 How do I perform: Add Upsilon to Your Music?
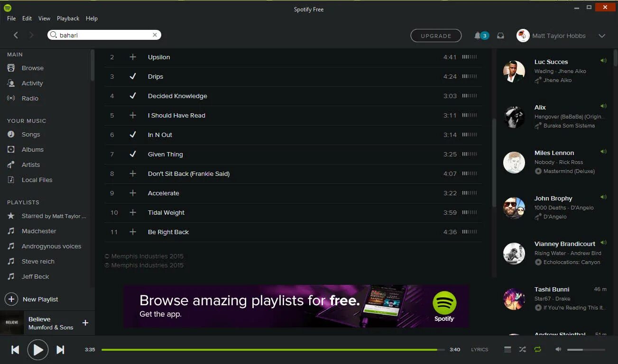click(x=133, y=57)
